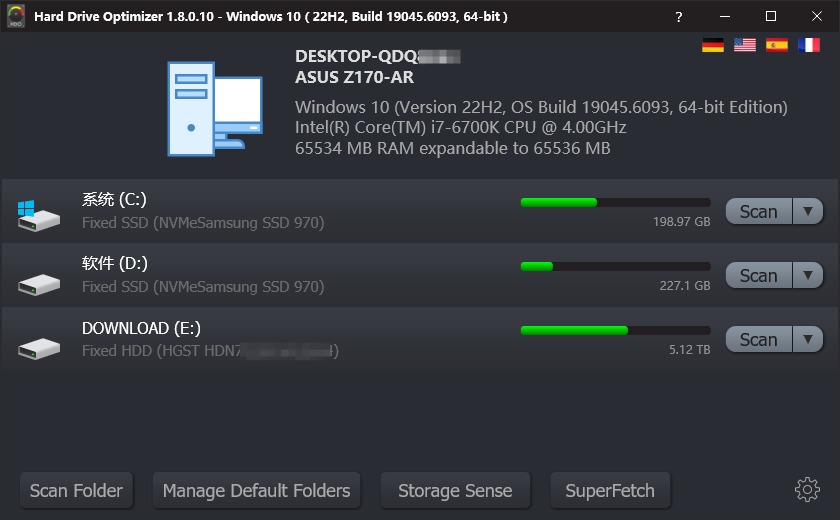Start a scan of the 软件 (D:) drive
The image size is (840, 520).
click(x=759, y=275)
